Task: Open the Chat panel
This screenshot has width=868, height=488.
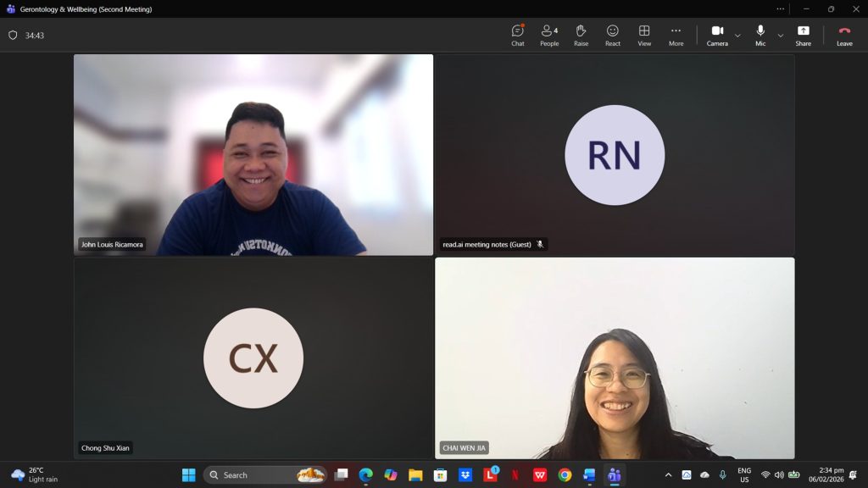Action: (517, 35)
